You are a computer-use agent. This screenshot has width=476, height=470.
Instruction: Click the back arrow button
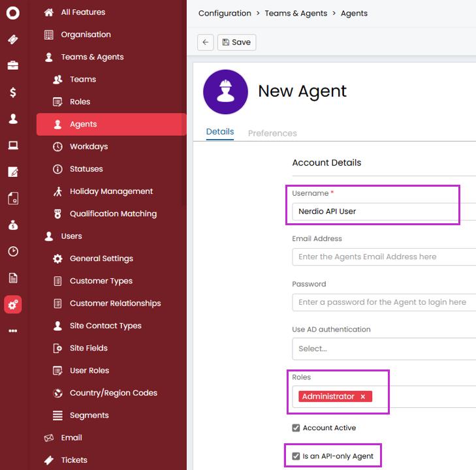tap(206, 42)
